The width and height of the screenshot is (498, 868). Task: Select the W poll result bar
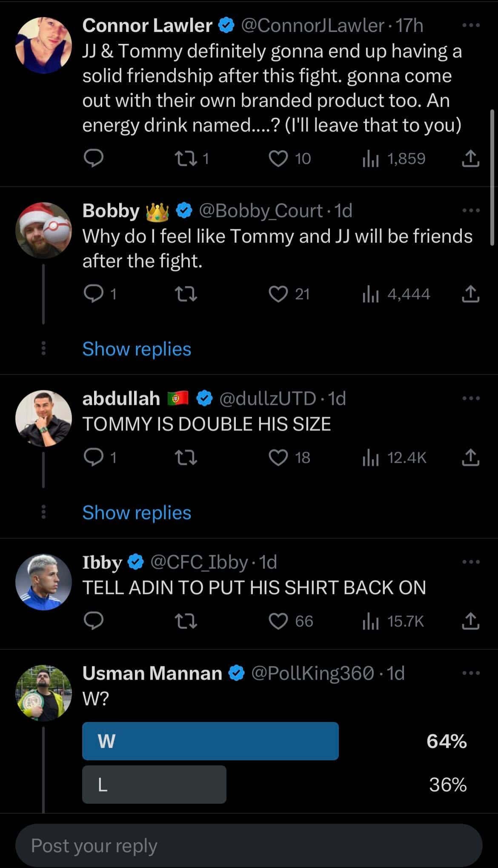pos(210,741)
